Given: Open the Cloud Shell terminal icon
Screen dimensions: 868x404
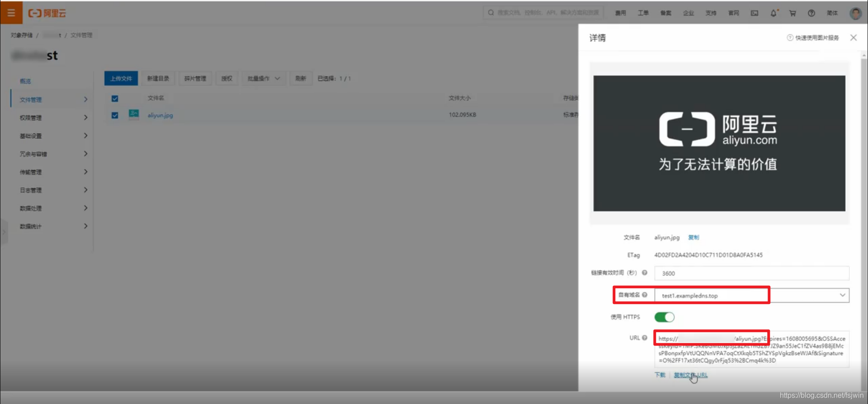Looking at the screenshot, I should tap(755, 13).
